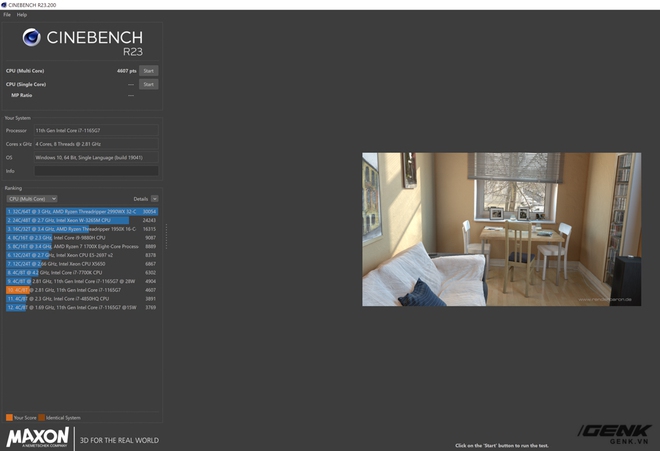Click the OS field

[x=96, y=157]
